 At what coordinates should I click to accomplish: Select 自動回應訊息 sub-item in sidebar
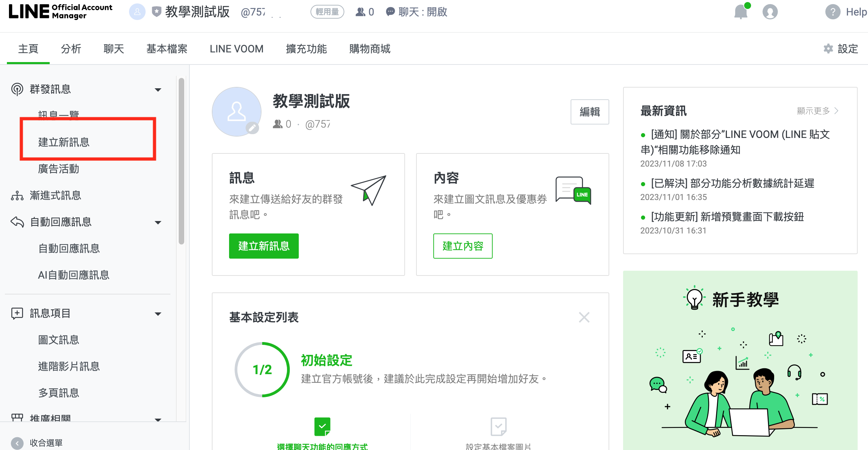pos(69,248)
